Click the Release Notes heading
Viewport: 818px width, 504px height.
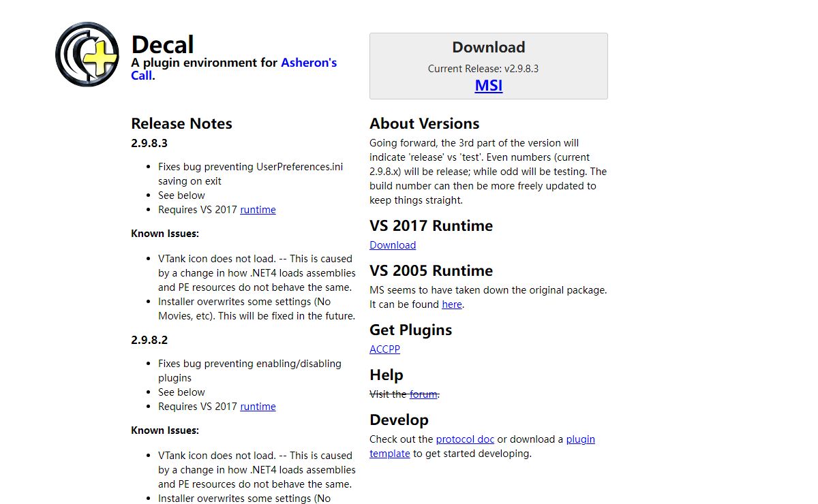click(x=181, y=123)
